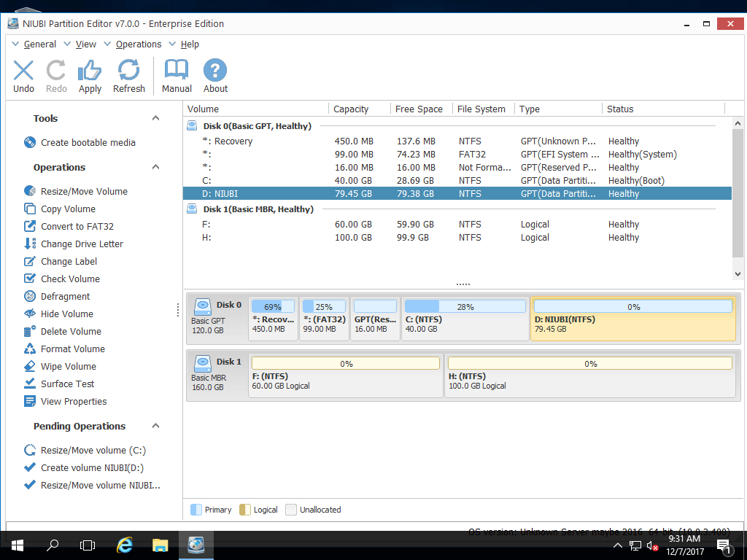Sort by the File System column header
The height and width of the screenshot is (560, 747).
(481, 109)
